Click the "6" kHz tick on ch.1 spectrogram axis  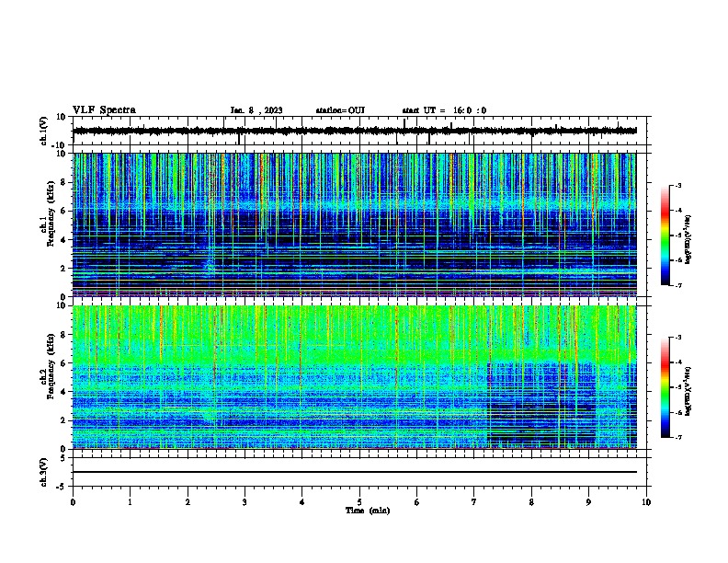coord(64,211)
